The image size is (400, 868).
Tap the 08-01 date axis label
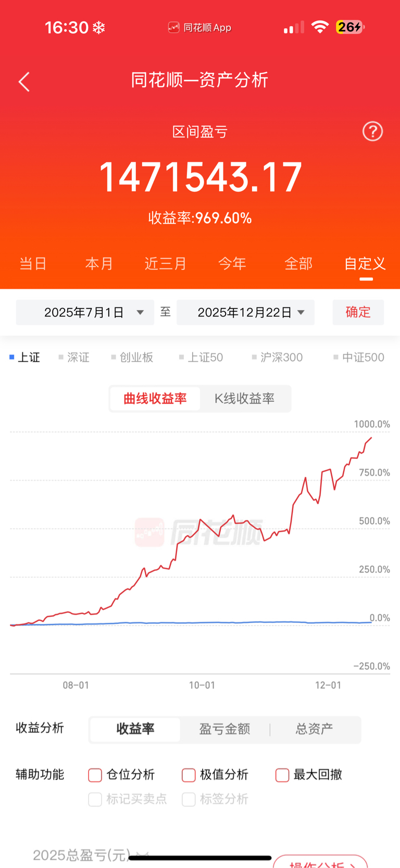click(x=76, y=685)
